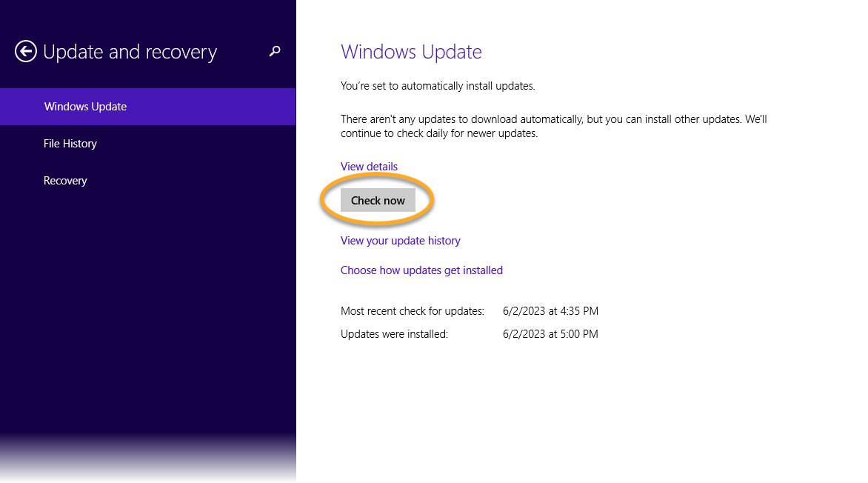Click the Update and recovery title
This screenshot has width=868, height=483.
tap(130, 52)
